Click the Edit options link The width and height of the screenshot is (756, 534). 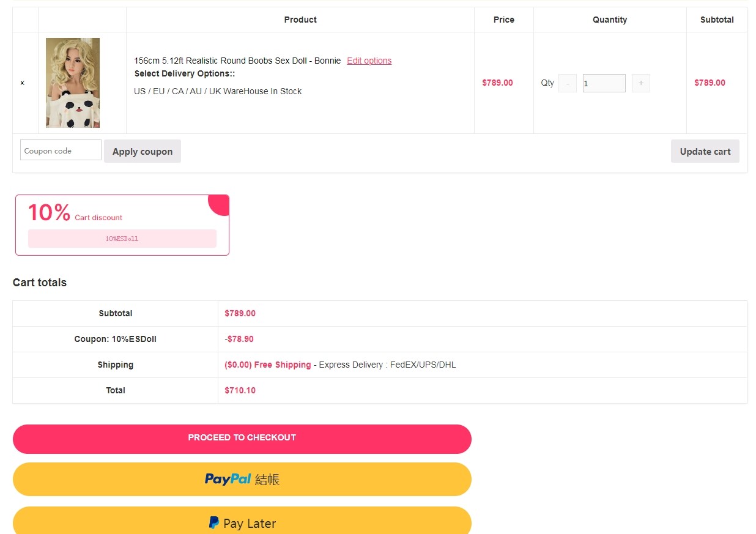(369, 61)
